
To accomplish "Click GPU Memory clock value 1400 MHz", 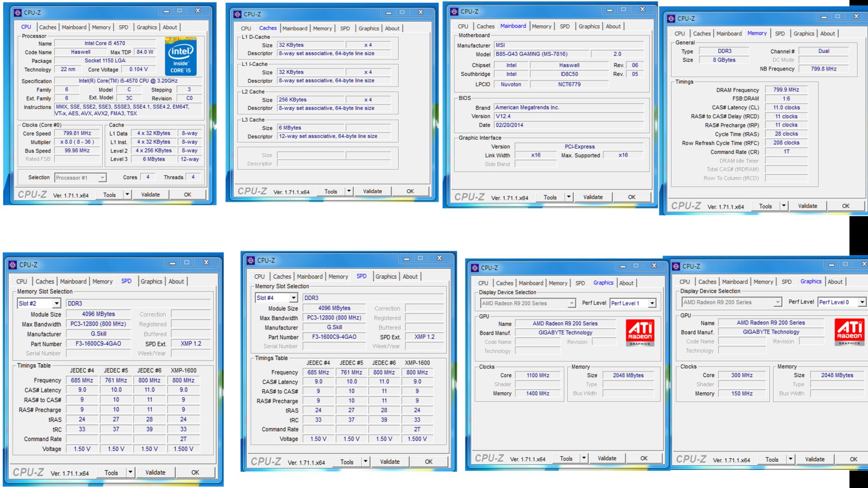I will point(538,393).
